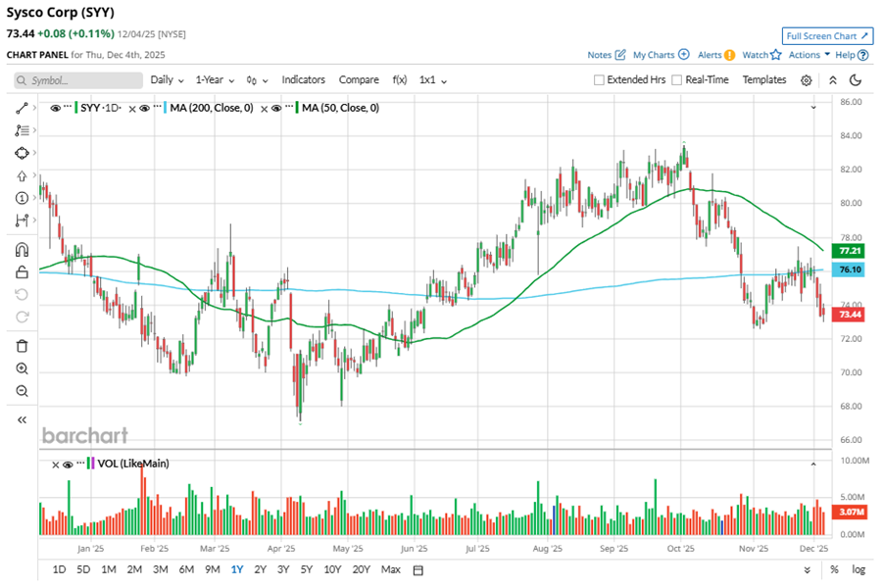Open the 1-Year period dropdown
The width and height of the screenshot is (884, 588).
point(215,80)
